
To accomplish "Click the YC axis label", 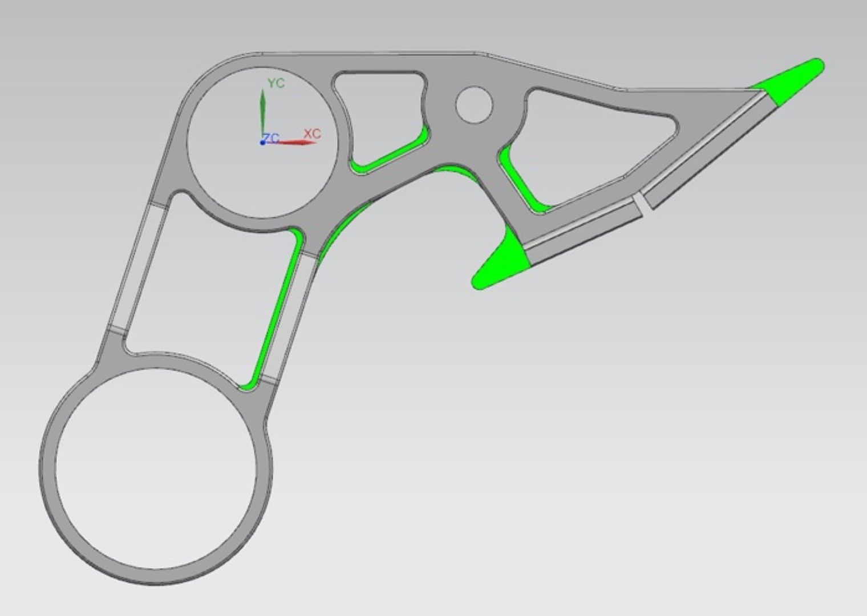I will pos(276,83).
